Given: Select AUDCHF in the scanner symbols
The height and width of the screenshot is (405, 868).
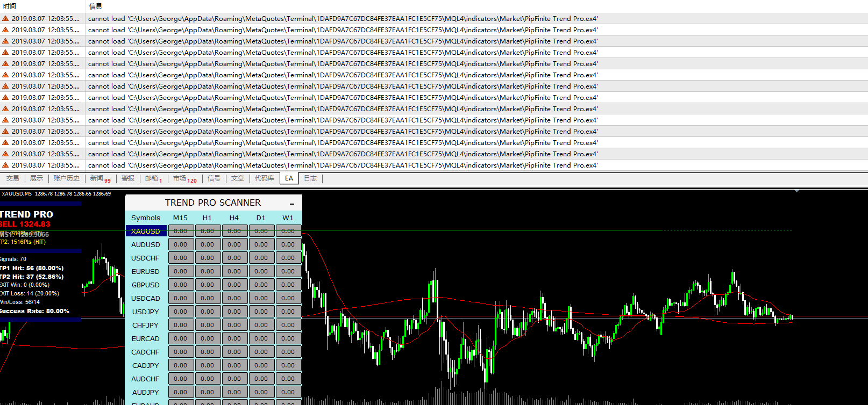Looking at the screenshot, I should tap(146, 379).
